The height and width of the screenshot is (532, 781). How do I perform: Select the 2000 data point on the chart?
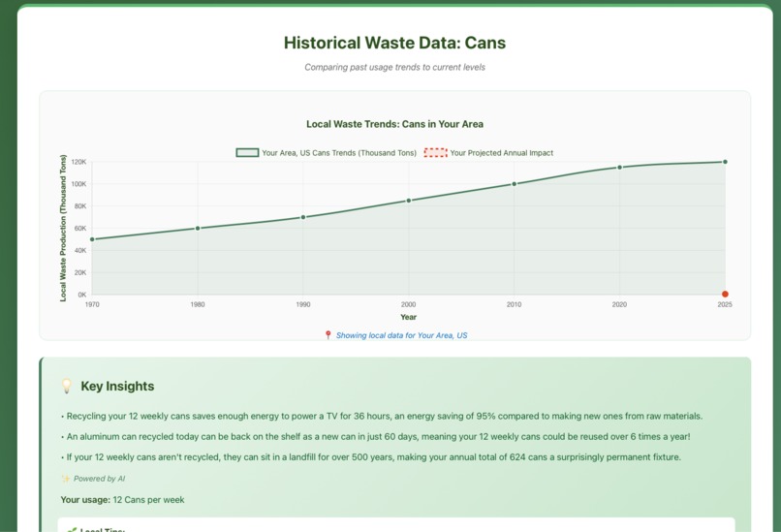(x=409, y=201)
